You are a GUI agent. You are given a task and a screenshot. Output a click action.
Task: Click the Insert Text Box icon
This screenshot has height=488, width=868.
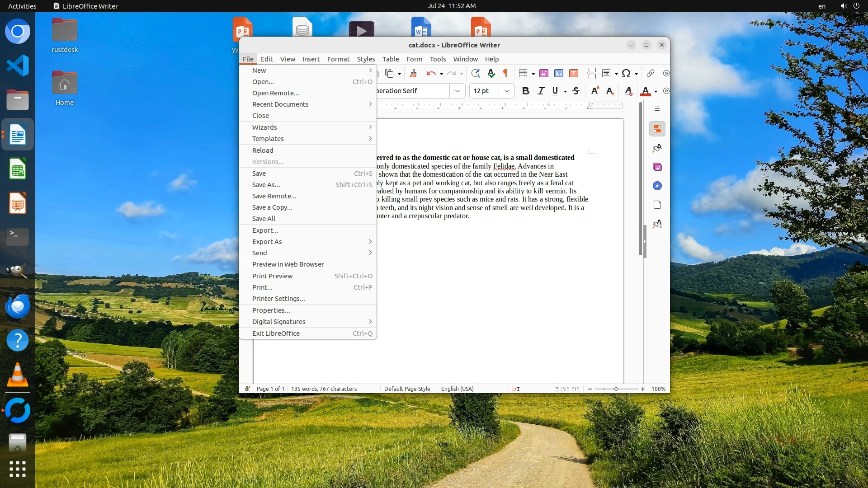click(x=574, y=73)
